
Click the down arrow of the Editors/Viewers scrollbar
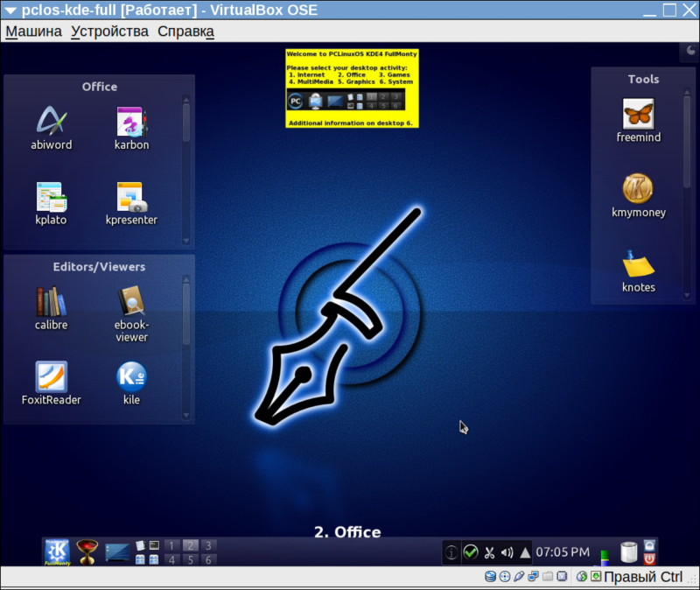coord(186,416)
